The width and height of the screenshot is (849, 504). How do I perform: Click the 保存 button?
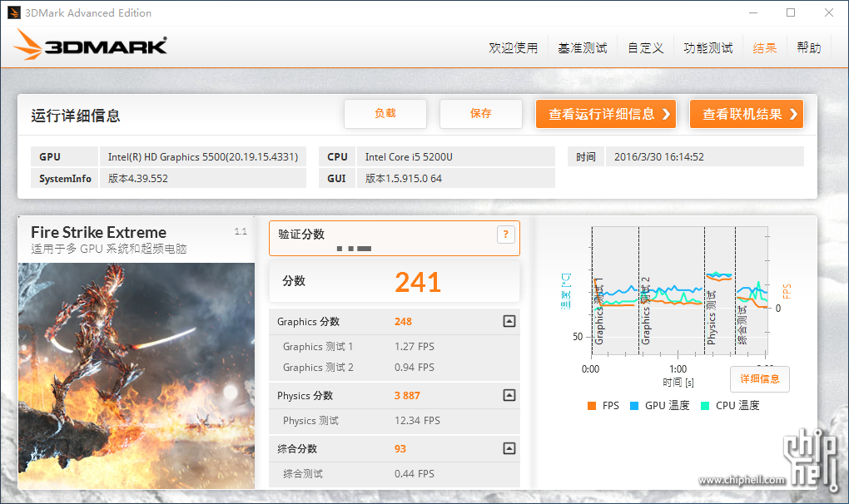481,114
